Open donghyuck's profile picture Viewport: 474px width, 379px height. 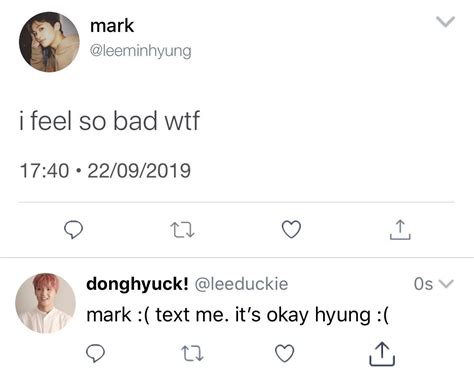click(x=46, y=303)
